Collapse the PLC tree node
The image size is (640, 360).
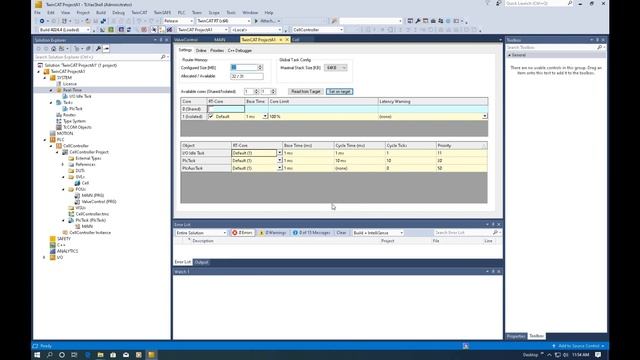(45, 140)
